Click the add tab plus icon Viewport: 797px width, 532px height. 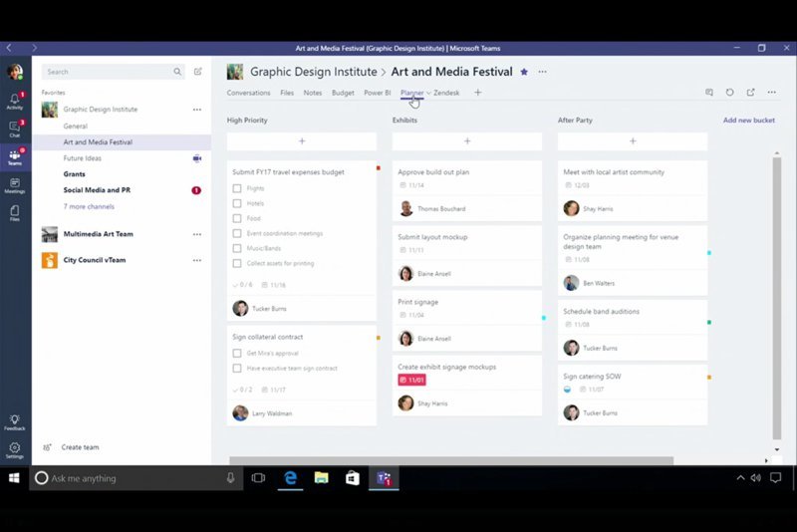[x=477, y=93]
